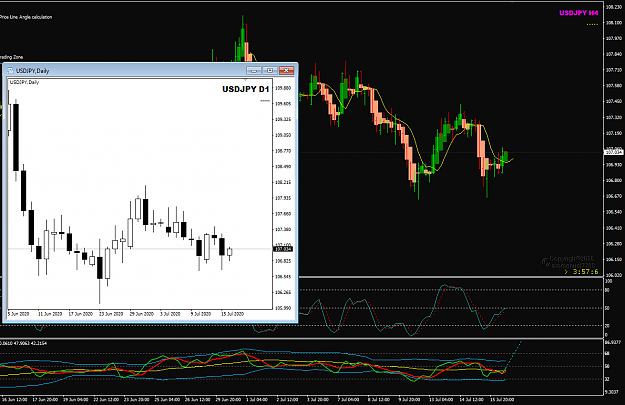Click the 29 Jun 20:00 label on H4 time axis
Viewport: 625px width, 405px height.
[x=228, y=399]
